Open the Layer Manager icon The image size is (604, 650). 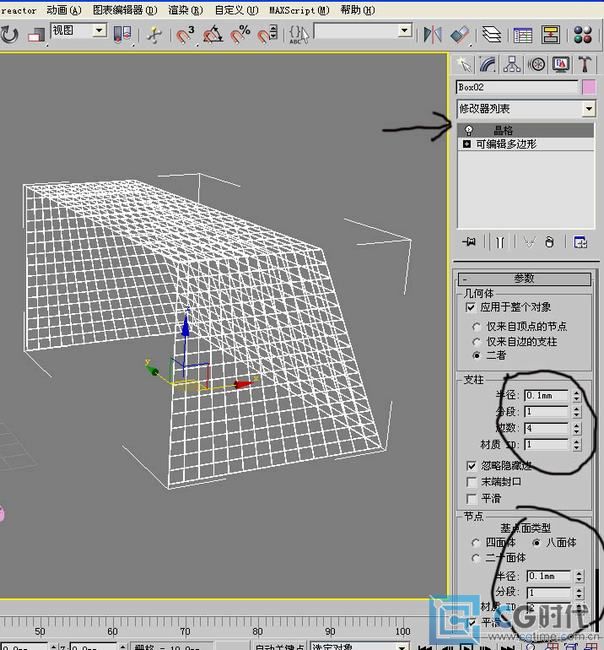pos(492,35)
